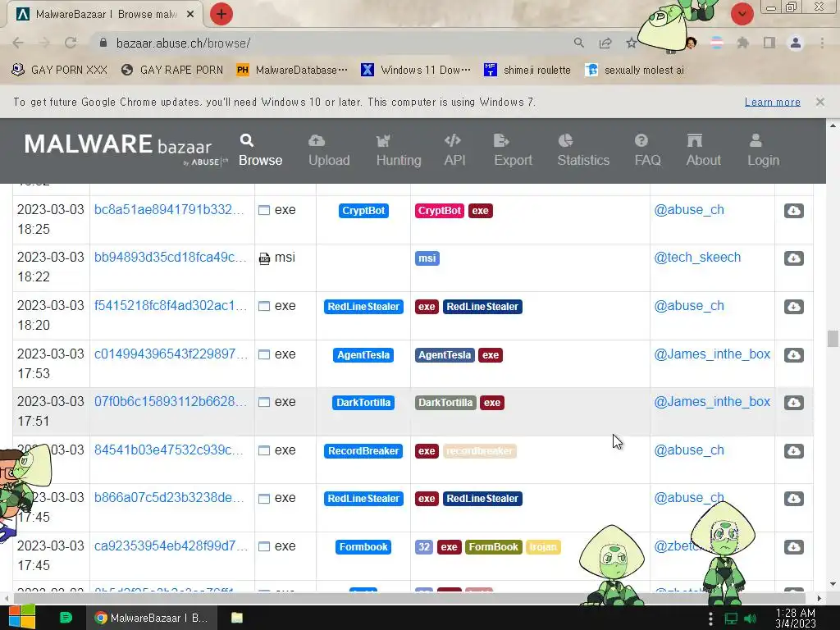The height and width of the screenshot is (630, 840).
Task: Click the blue Formbook signature badge
Action: coord(363,546)
